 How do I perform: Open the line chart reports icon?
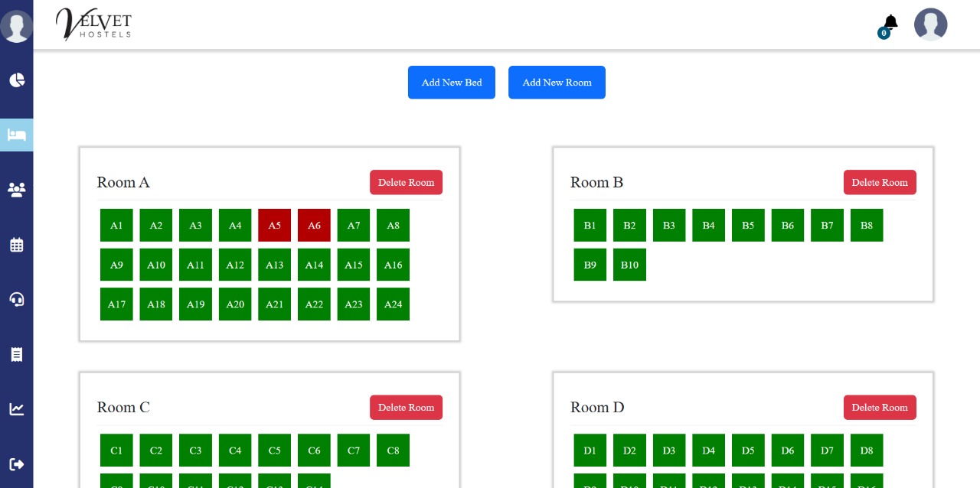pos(17,408)
